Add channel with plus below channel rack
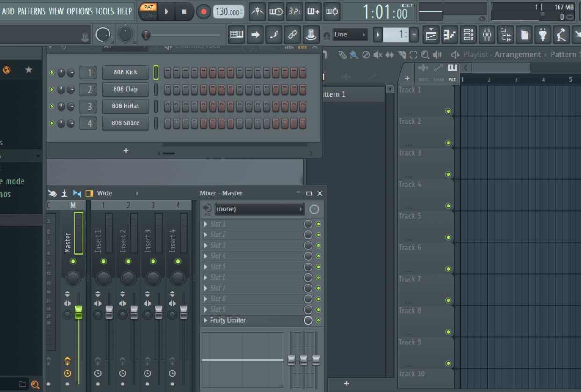This screenshot has height=392, width=581. click(x=126, y=150)
